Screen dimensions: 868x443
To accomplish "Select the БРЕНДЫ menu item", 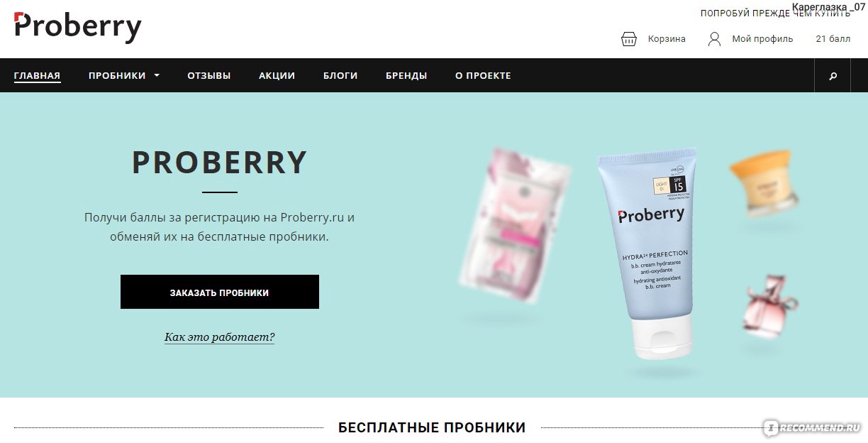I will [x=406, y=75].
